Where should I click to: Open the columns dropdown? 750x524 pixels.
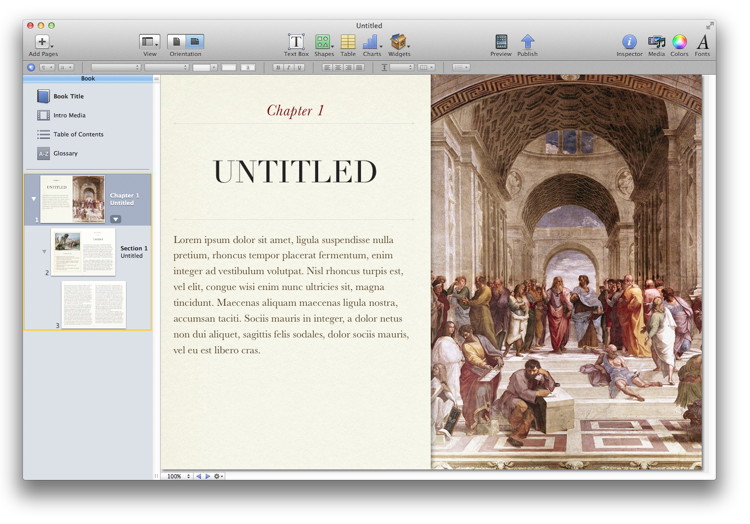pyautogui.click(x=426, y=67)
